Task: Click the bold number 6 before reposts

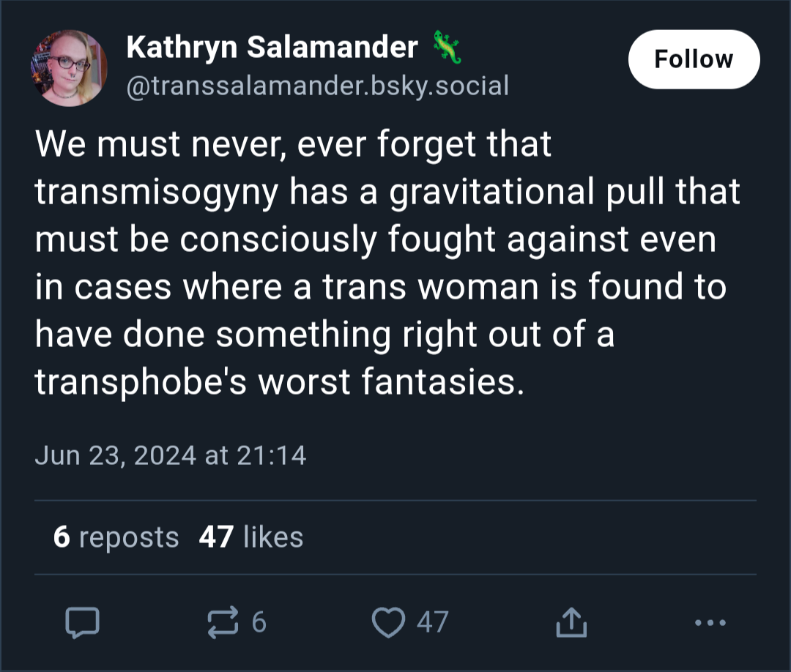Action: click(x=62, y=537)
